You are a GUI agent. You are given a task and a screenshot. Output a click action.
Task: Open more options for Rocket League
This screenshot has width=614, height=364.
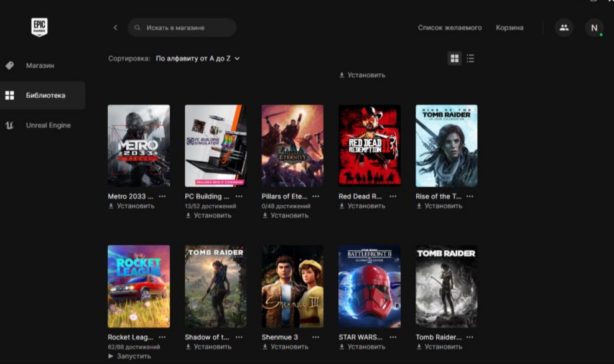click(162, 337)
